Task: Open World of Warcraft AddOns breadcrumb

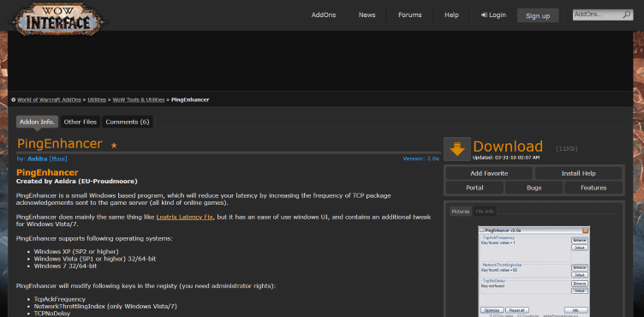Action: (50, 100)
